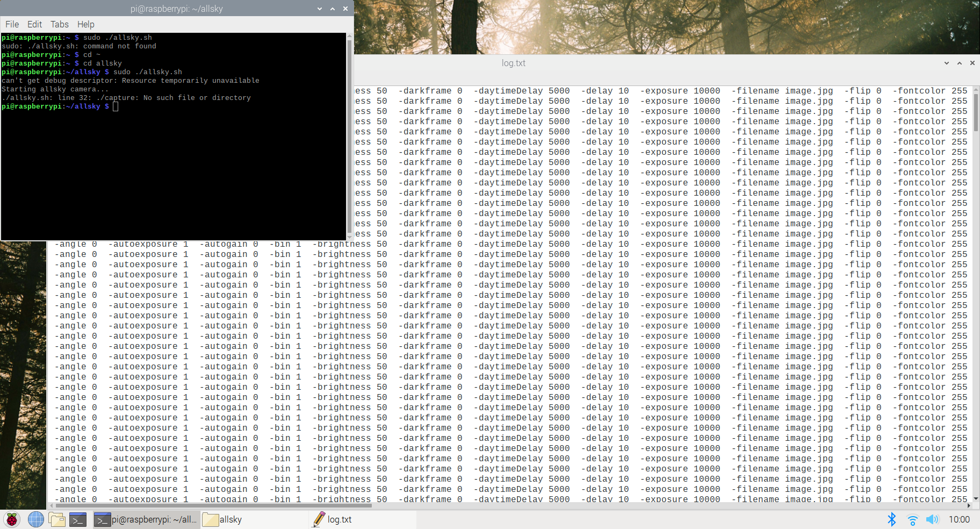This screenshot has width=980, height=529.
Task: Mute the system audio output
Action: pos(932,519)
